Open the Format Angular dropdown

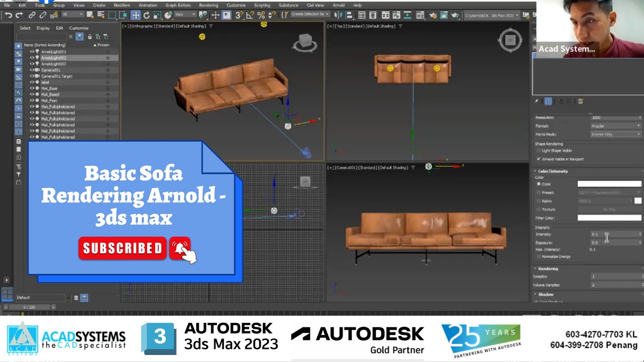point(616,126)
